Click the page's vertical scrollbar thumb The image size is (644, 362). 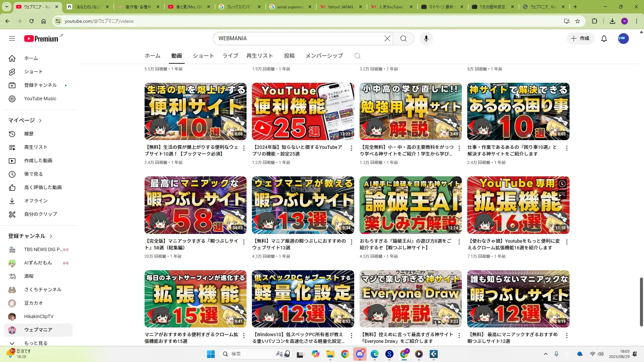tap(641, 302)
